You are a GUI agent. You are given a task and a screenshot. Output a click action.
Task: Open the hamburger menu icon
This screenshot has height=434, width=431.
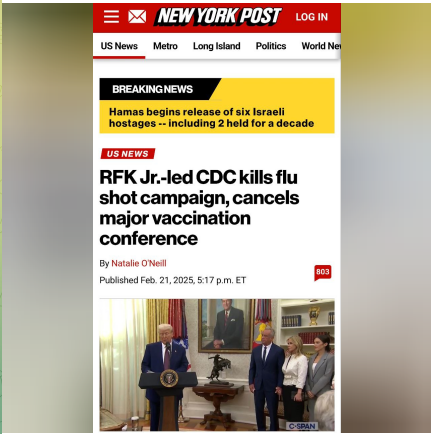click(x=111, y=16)
